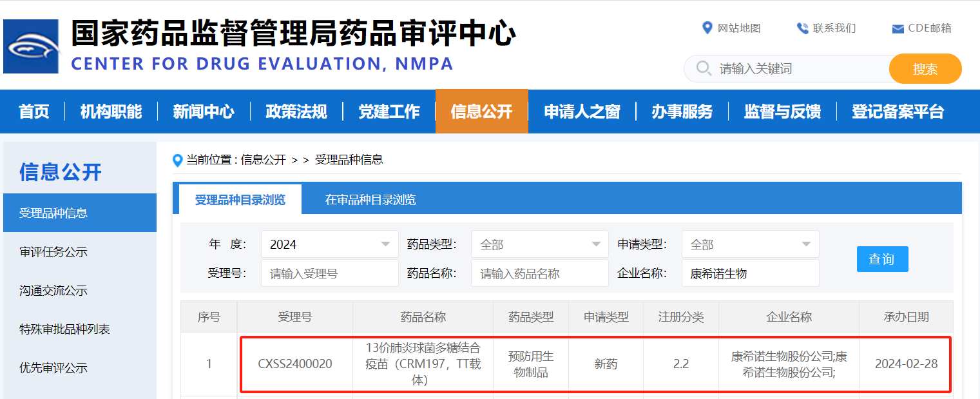Click 受理品种信息 in breadcrumb
This screenshot has width=980, height=399.
click(349, 160)
